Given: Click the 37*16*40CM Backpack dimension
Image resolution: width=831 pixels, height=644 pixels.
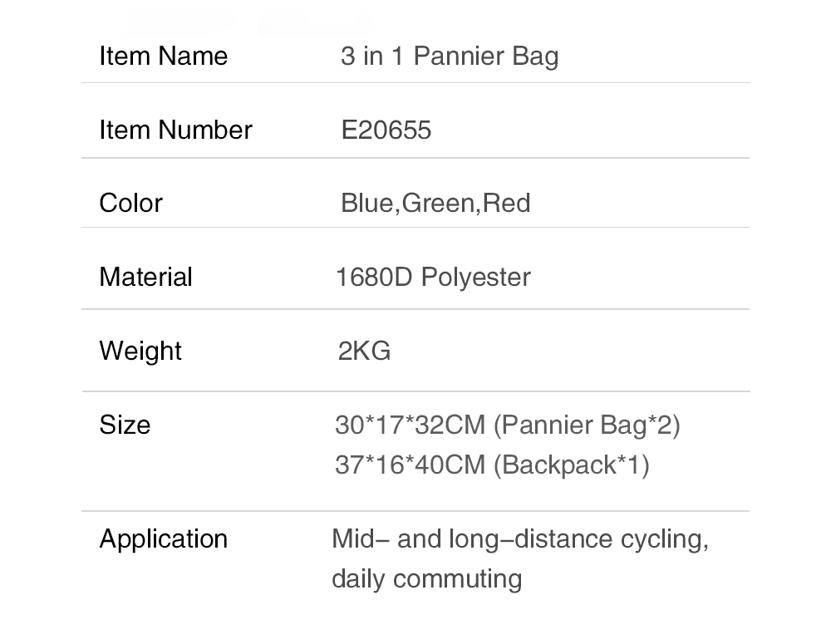Looking at the screenshot, I should click(x=492, y=465).
